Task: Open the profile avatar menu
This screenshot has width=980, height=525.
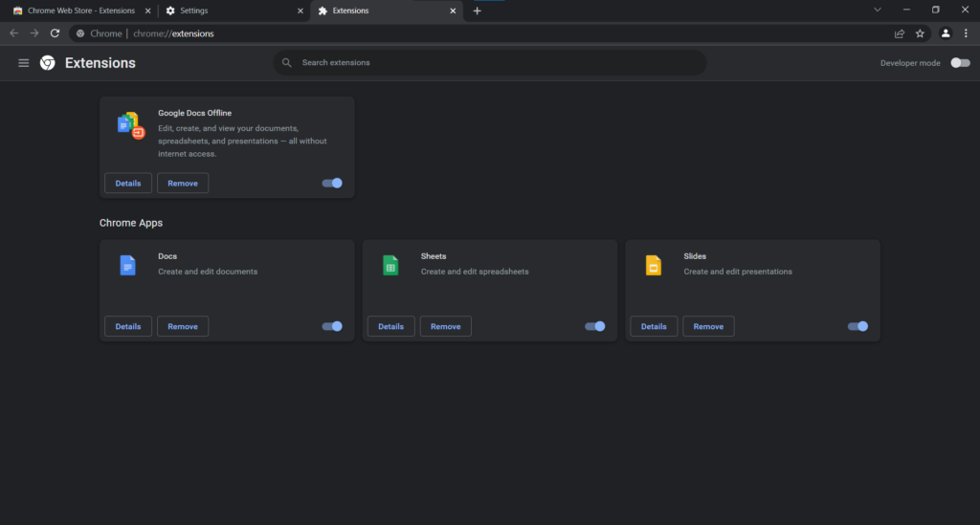Action: (946, 33)
